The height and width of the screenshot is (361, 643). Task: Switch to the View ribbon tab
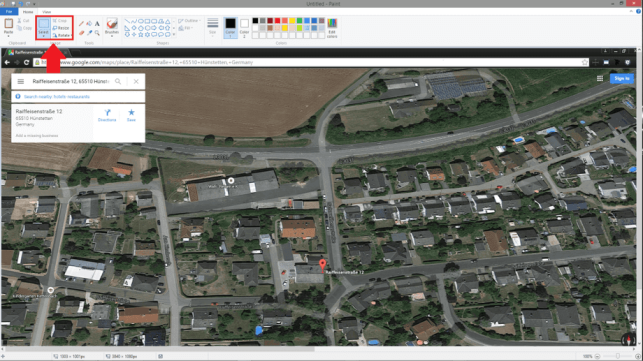click(x=47, y=11)
